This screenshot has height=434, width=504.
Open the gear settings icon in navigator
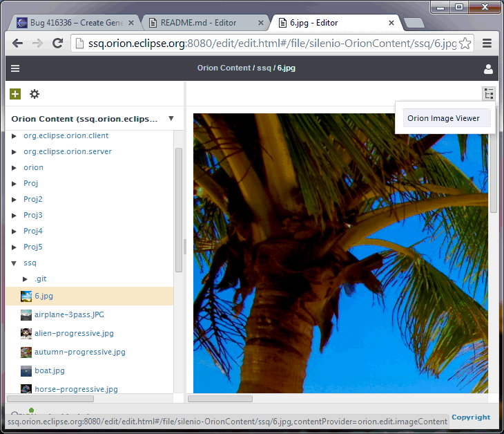(35, 94)
